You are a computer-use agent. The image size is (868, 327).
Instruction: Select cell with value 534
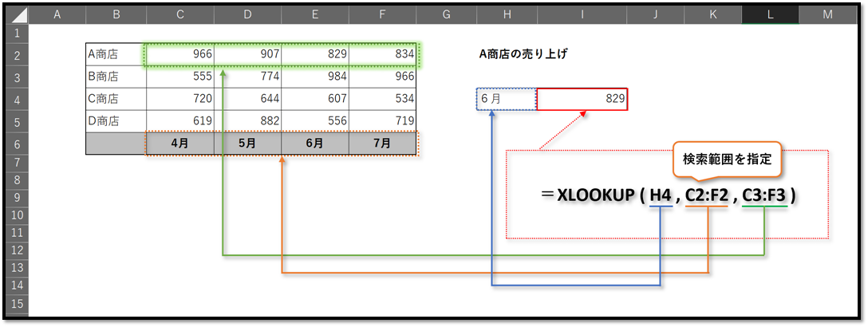point(382,100)
